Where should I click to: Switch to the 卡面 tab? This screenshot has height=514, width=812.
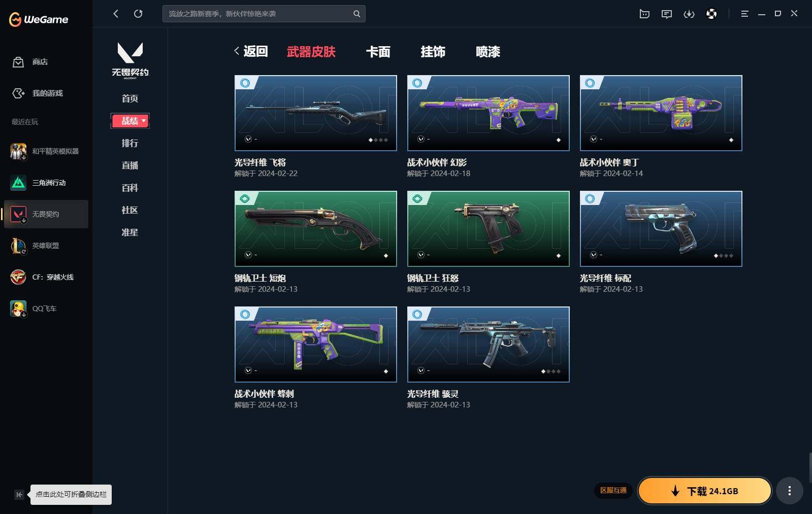click(x=378, y=52)
